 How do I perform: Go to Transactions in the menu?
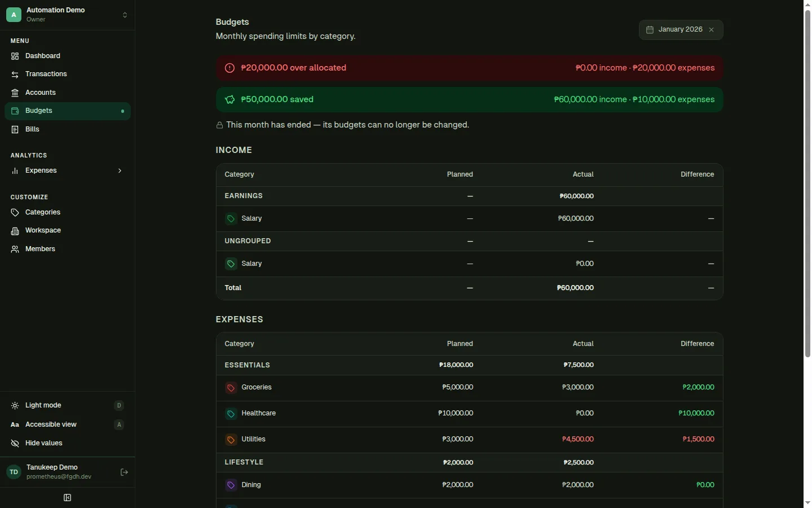pos(67,74)
